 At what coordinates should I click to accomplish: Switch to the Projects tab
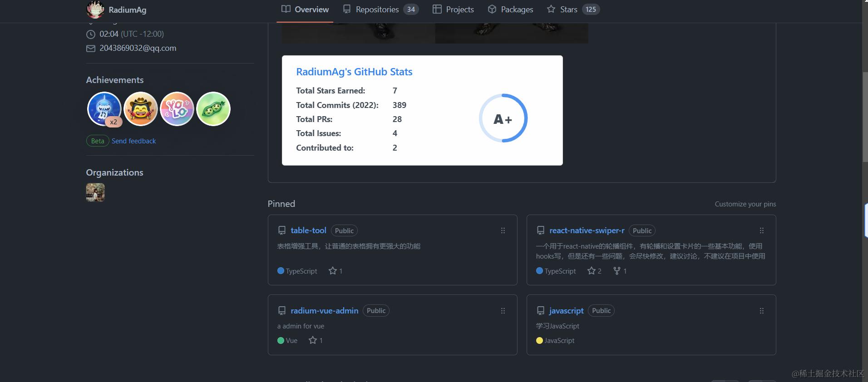point(453,10)
